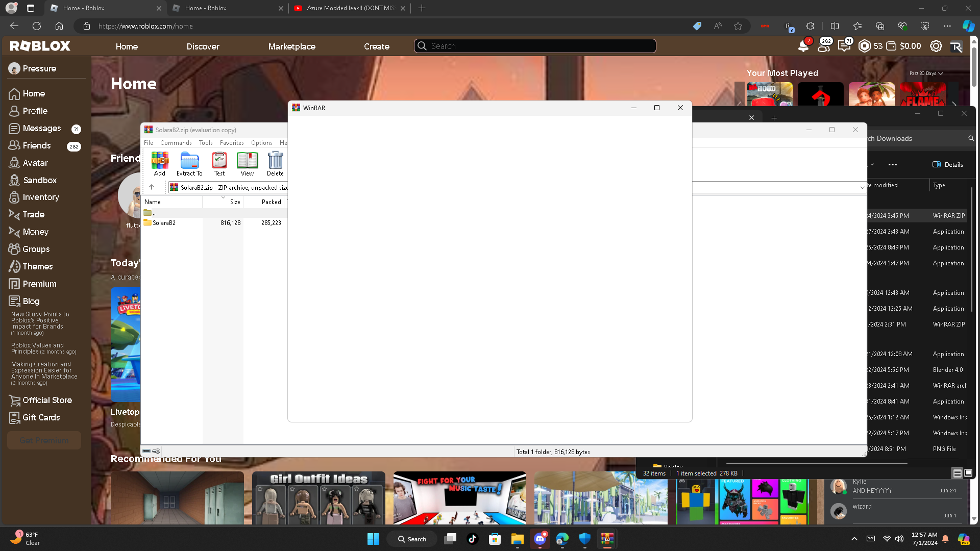Toggle the Details pane in File Explorer
The width and height of the screenshot is (980, 551).
tap(948, 164)
